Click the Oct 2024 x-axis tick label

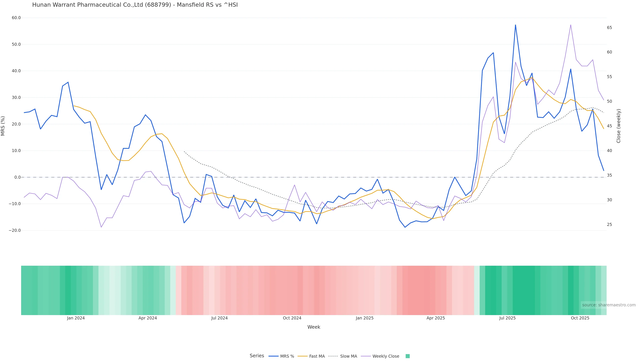292,318
